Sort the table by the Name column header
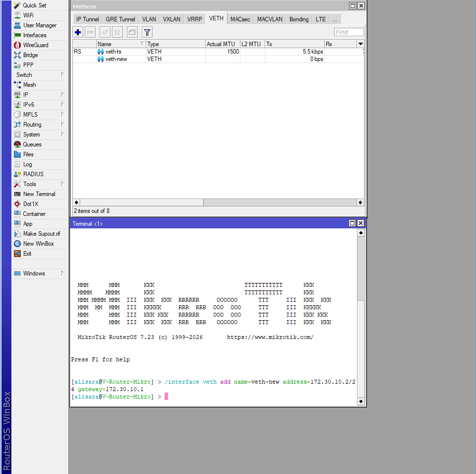The width and height of the screenshot is (476, 474). pyautogui.click(x=121, y=44)
